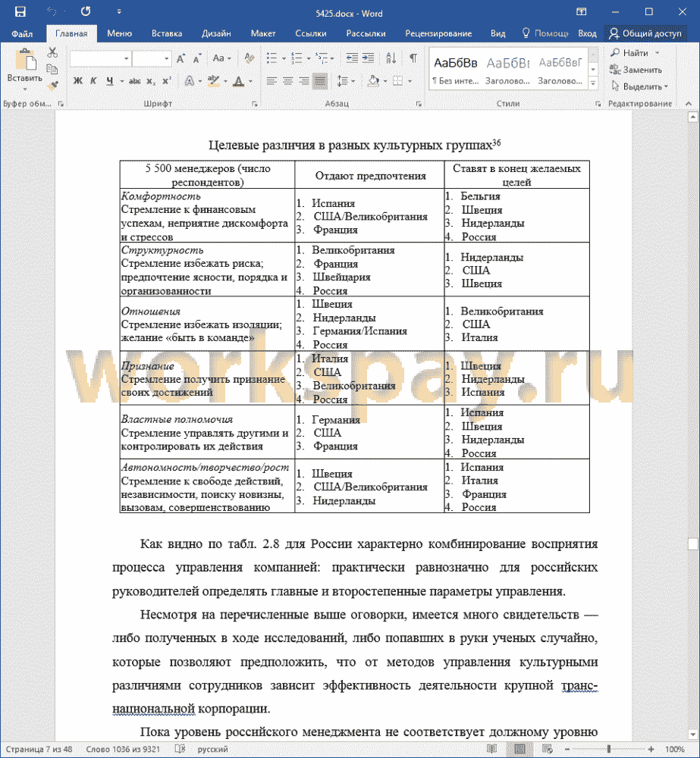Open the Выделить (Select) dropdown
700x758 pixels.
[639, 86]
